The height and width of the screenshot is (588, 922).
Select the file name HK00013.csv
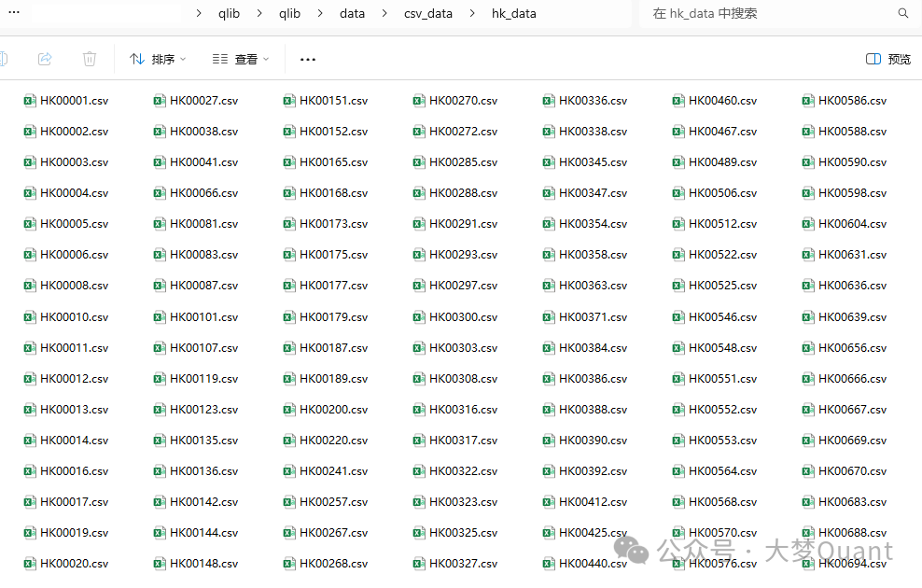coord(74,409)
